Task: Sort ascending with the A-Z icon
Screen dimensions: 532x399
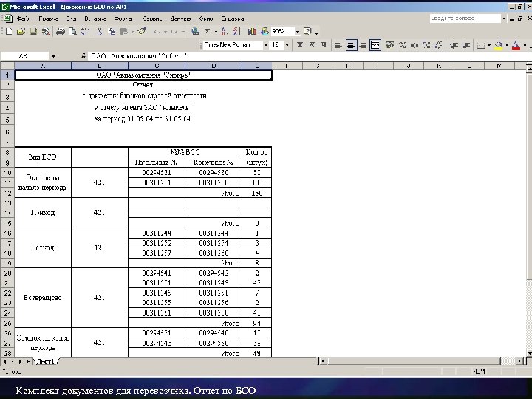Action: click(x=225, y=32)
